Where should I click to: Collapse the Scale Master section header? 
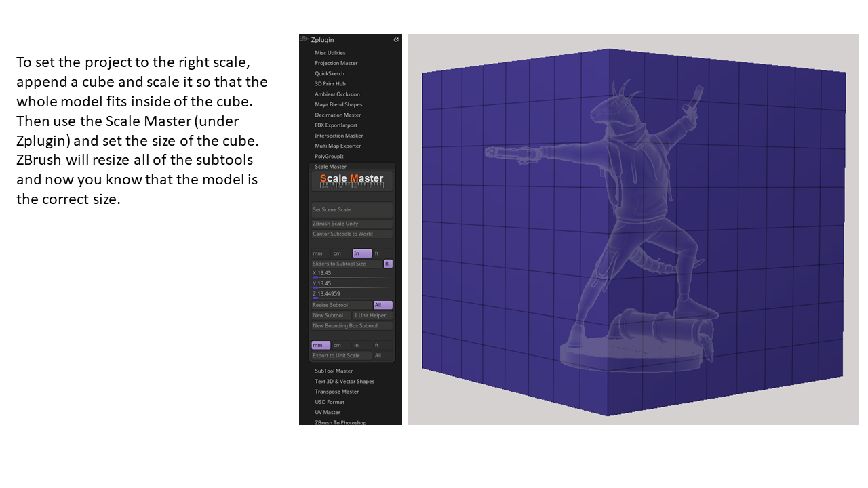[x=330, y=167]
